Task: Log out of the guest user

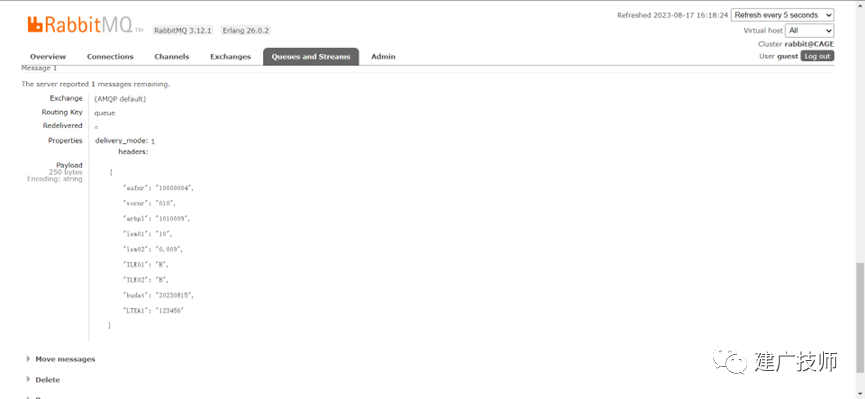Action: coord(817,56)
